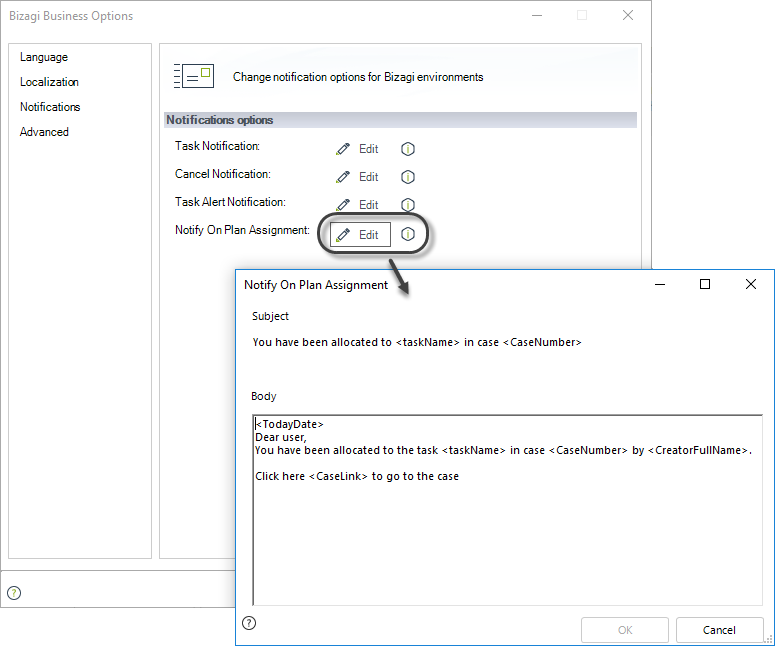Click the <TodayDate> line in the body
The image size is (775, 646).
coord(289,424)
